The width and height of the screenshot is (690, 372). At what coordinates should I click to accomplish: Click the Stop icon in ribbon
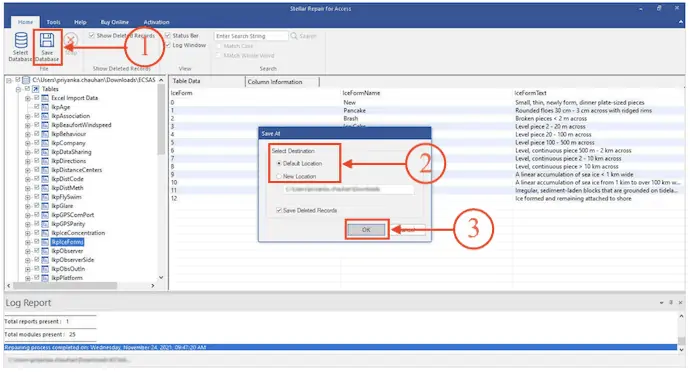click(70, 41)
